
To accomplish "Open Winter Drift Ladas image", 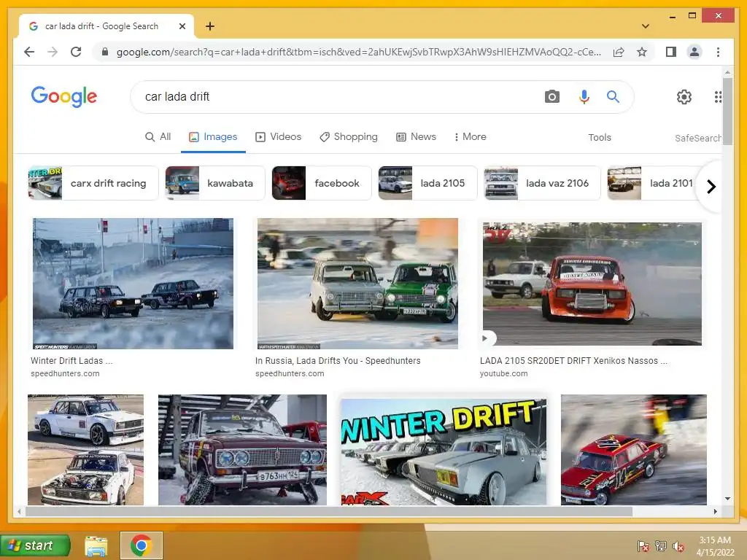I will (x=133, y=284).
